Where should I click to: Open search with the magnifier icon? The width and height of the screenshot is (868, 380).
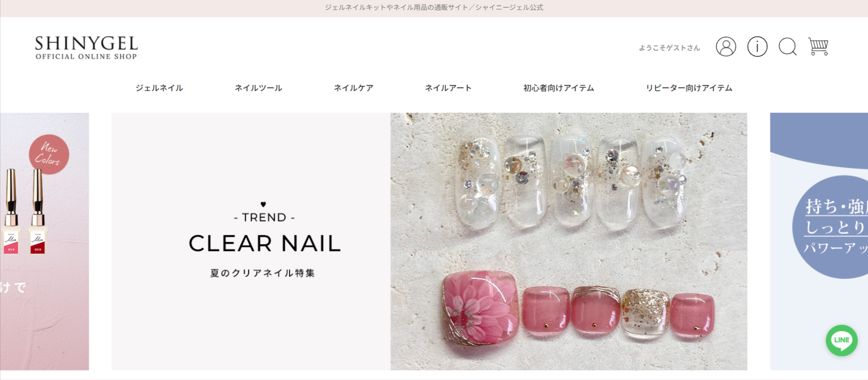pos(788,46)
